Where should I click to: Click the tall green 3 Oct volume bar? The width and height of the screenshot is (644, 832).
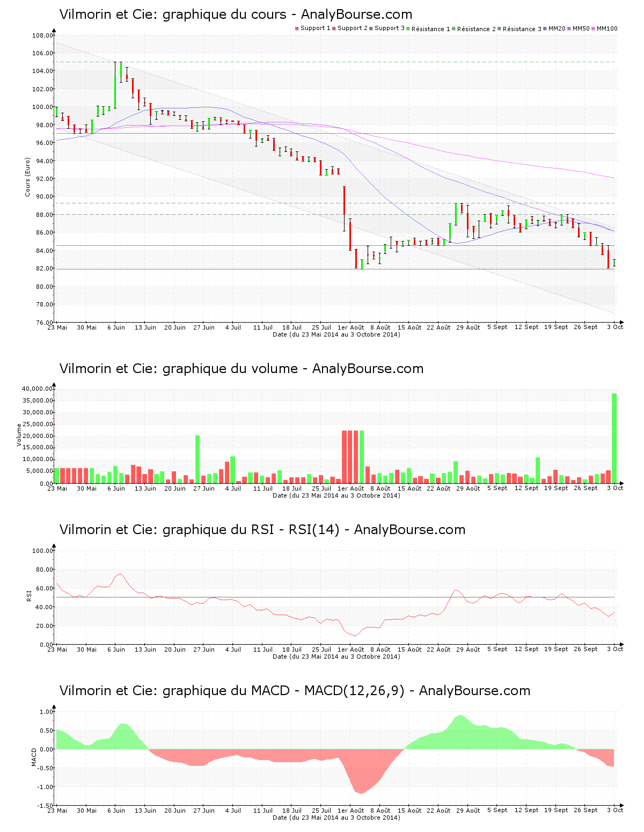(x=614, y=438)
